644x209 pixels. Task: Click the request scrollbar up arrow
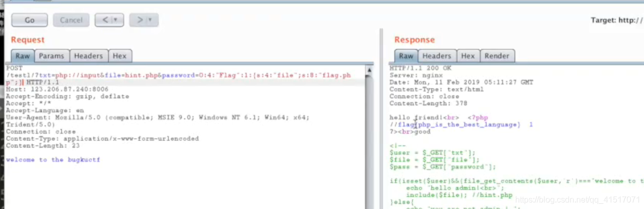(369, 69)
